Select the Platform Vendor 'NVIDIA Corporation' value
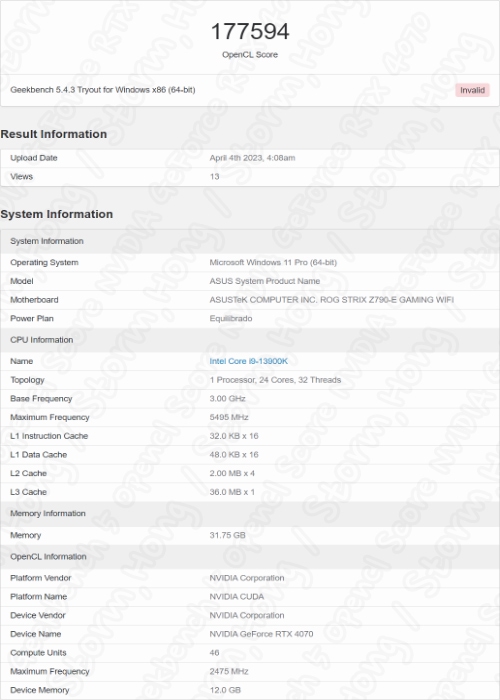Viewport: 500px width, 700px height. coord(247,578)
